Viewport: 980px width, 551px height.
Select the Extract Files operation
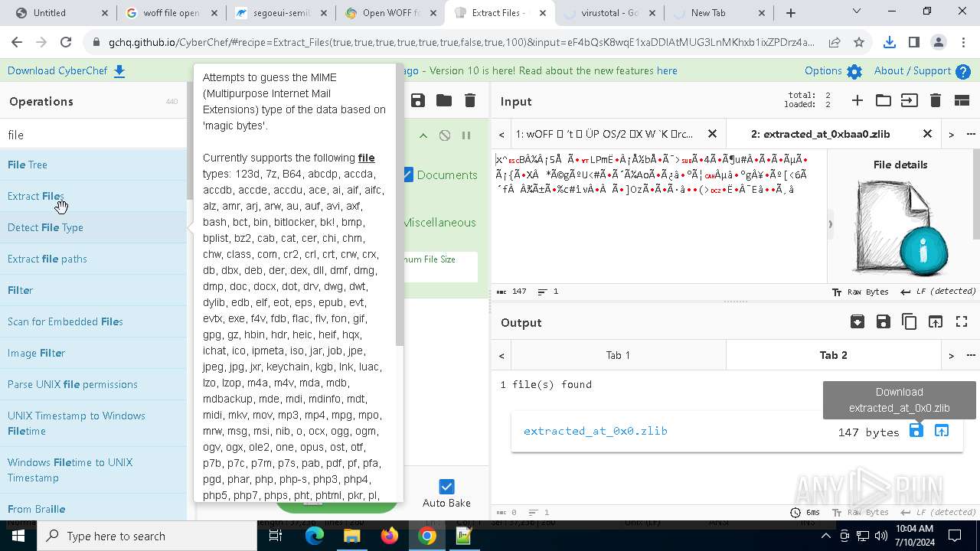point(93,196)
